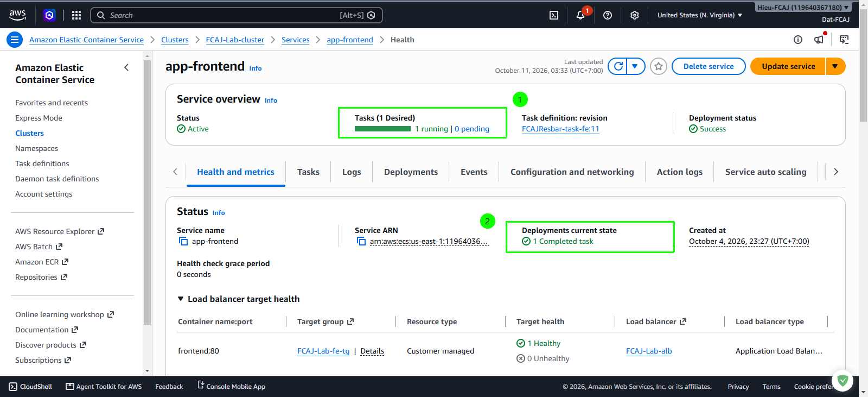Open the Amazon ECS shortcut icon in the top bar
Image resolution: width=868 pixels, height=397 pixels.
(49, 15)
